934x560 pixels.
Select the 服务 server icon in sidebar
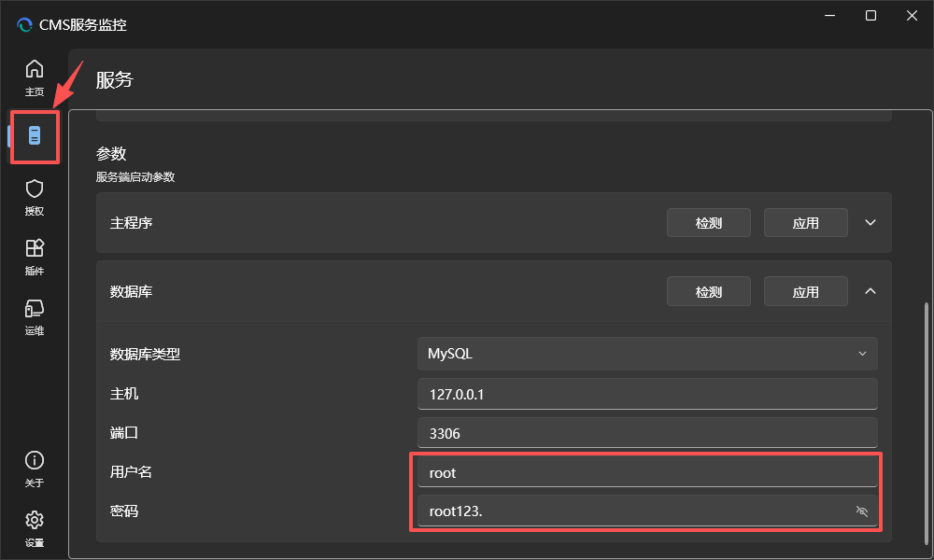pyautogui.click(x=35, y=136)
